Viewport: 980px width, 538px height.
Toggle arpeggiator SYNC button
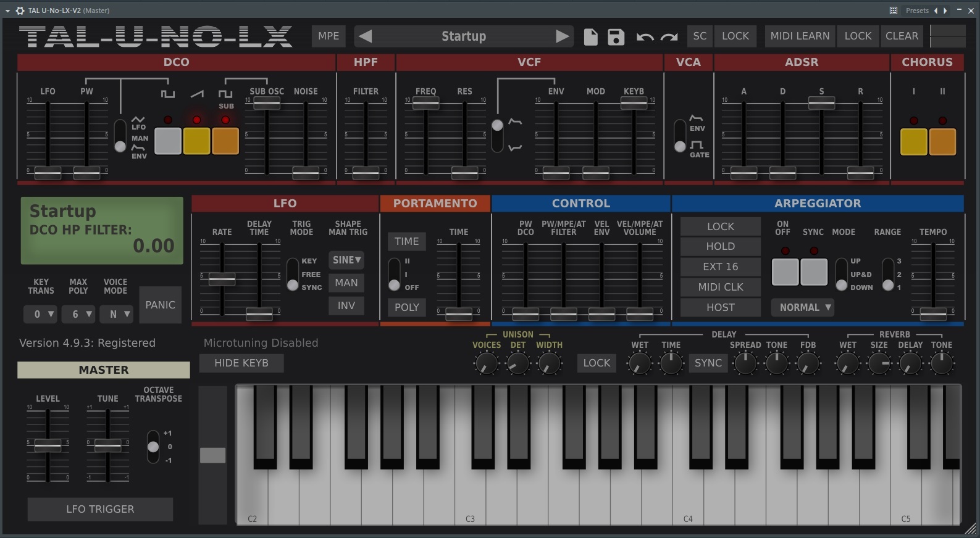click(814, 271)
